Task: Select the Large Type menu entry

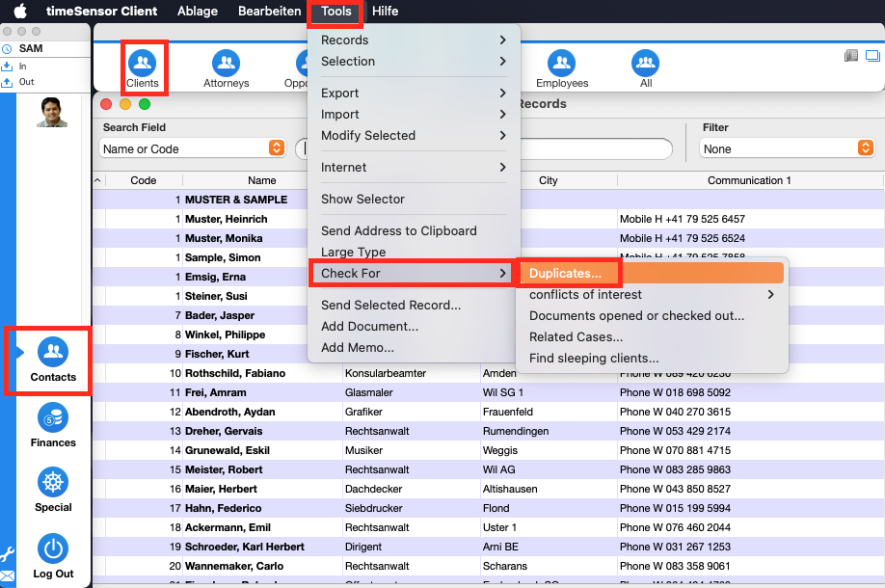Action: tap(414, 252)
